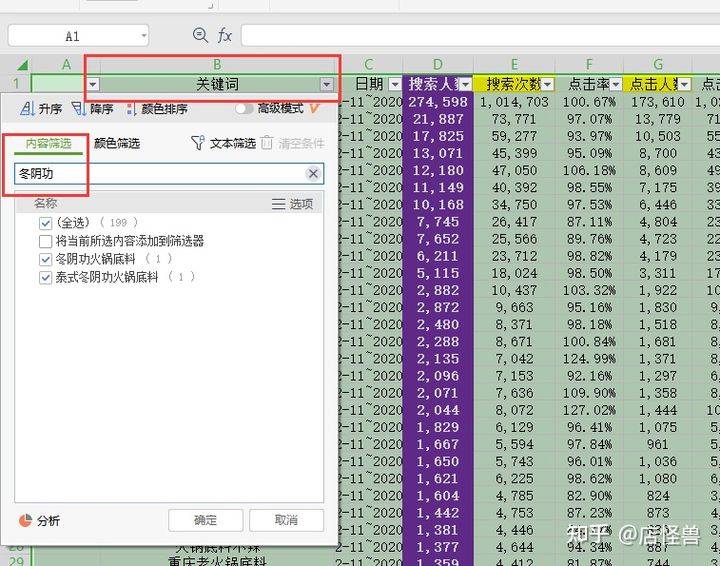Screen dimensions: 720x566
Task: Switch to the 内容筛选 tab
Action: pyautogui.click(x=48, y=144)
